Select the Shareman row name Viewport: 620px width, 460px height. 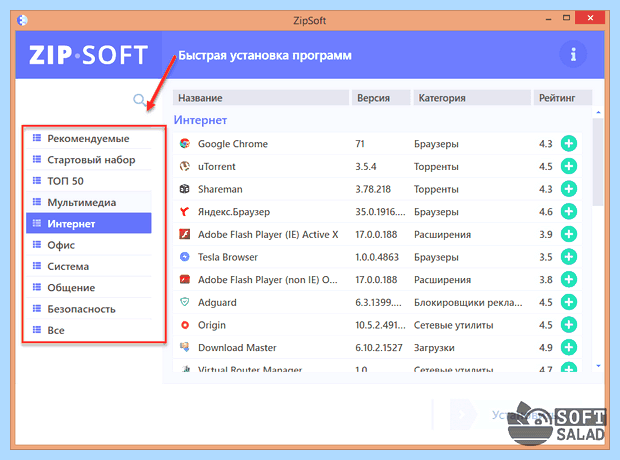point(220,189)
